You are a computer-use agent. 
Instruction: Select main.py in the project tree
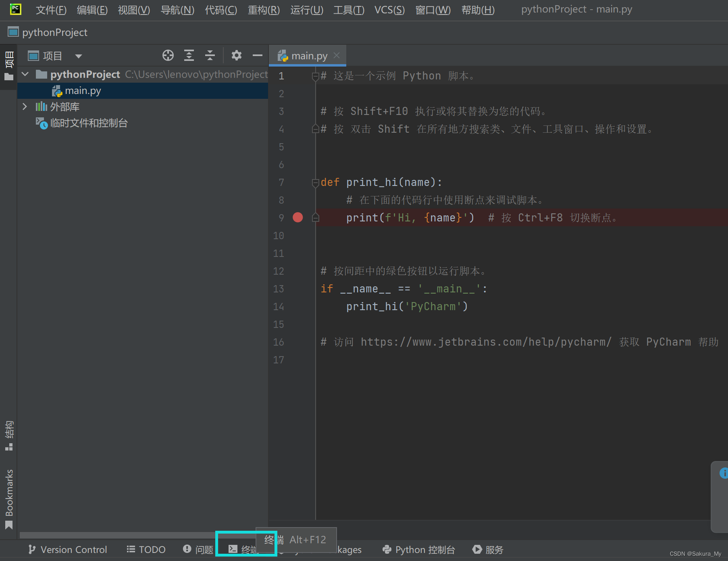(x=83, y=90)
